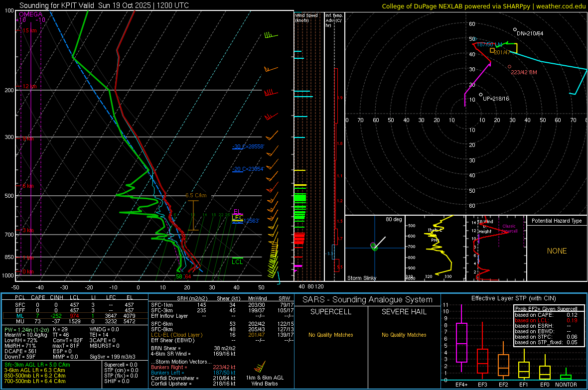Click the 'Classic Supercell' annotation
The height and width of the screenshot is (390, 588).
point(509,229)
